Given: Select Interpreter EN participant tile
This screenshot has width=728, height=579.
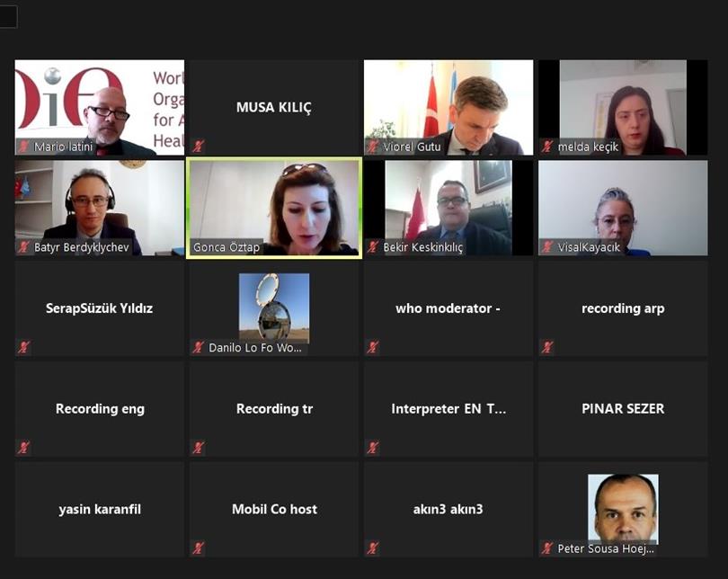Looking at the screenshot, I should pyautogui.click(x=448, y=409).
